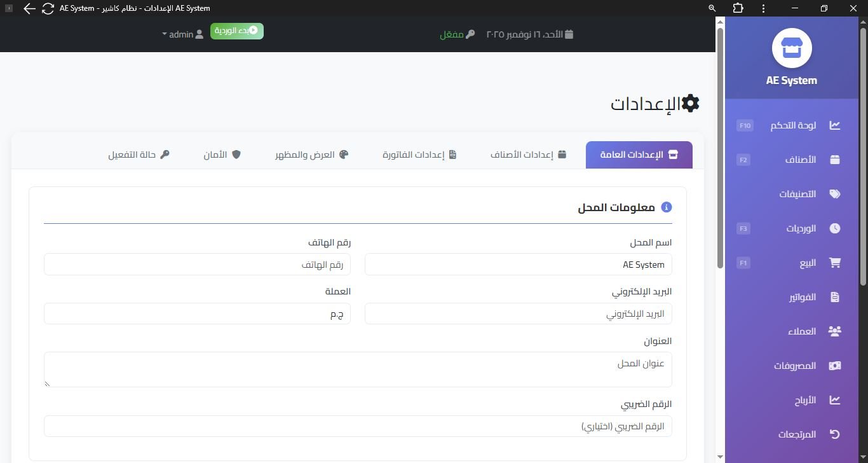
Task: Select the المرتجعات returns arrow icon
Action: click(834, 434)
